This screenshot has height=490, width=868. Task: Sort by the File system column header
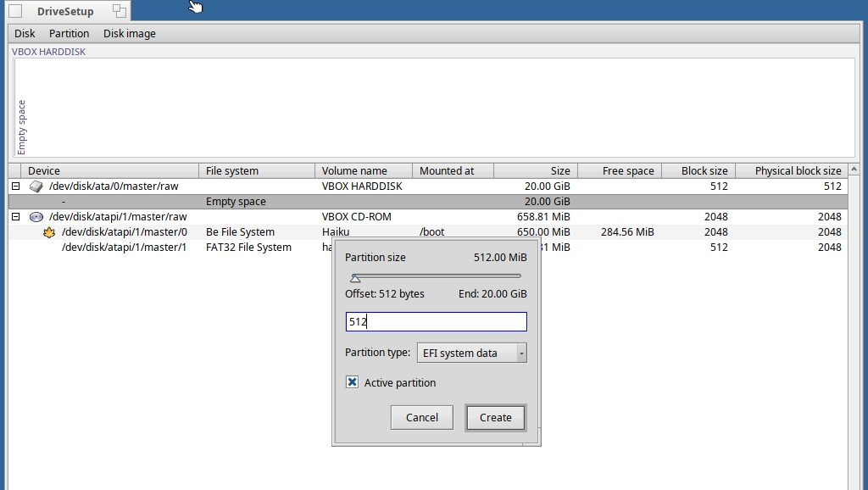click(257, 171)
